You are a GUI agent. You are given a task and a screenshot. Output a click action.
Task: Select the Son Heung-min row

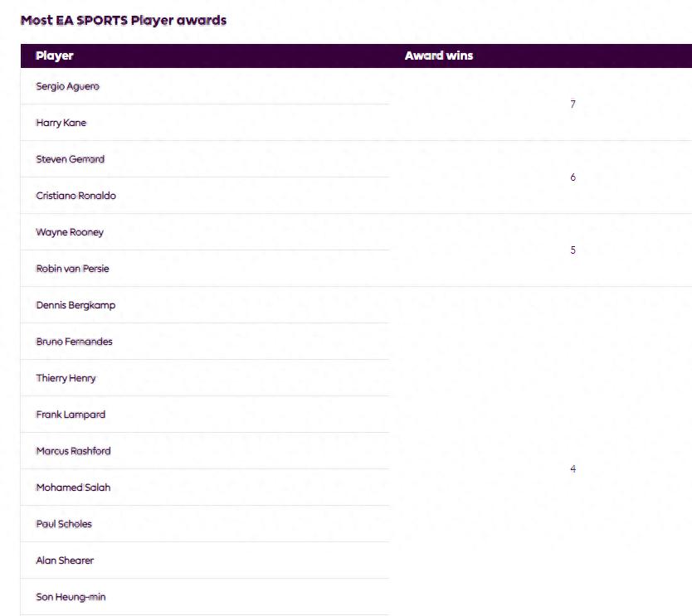coord(71,597)
